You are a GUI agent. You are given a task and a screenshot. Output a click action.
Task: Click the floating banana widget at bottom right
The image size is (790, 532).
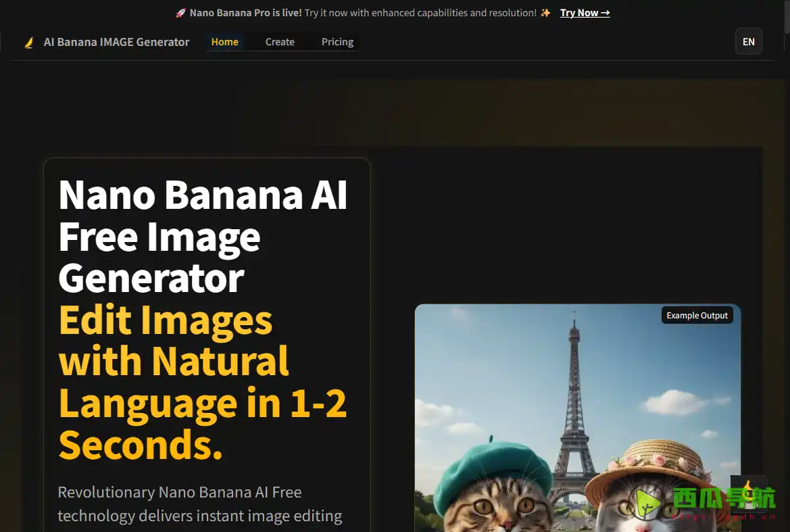pos(749,493)
